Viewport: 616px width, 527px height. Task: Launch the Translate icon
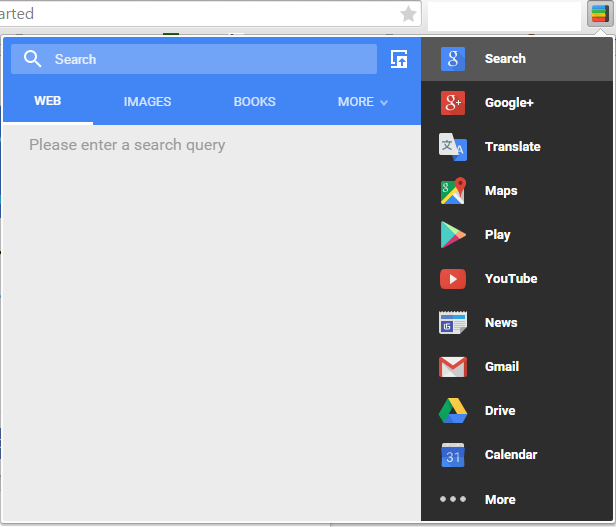(x=453, y=147)
